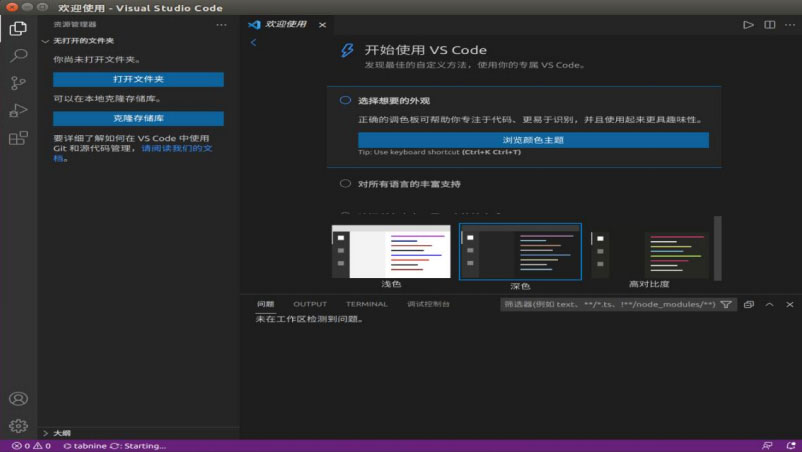Click the feedback icon in status bar

pos(767,446)
